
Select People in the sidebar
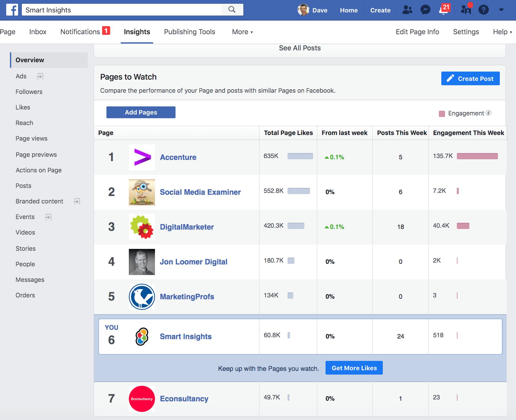click(x=25, y=264)
